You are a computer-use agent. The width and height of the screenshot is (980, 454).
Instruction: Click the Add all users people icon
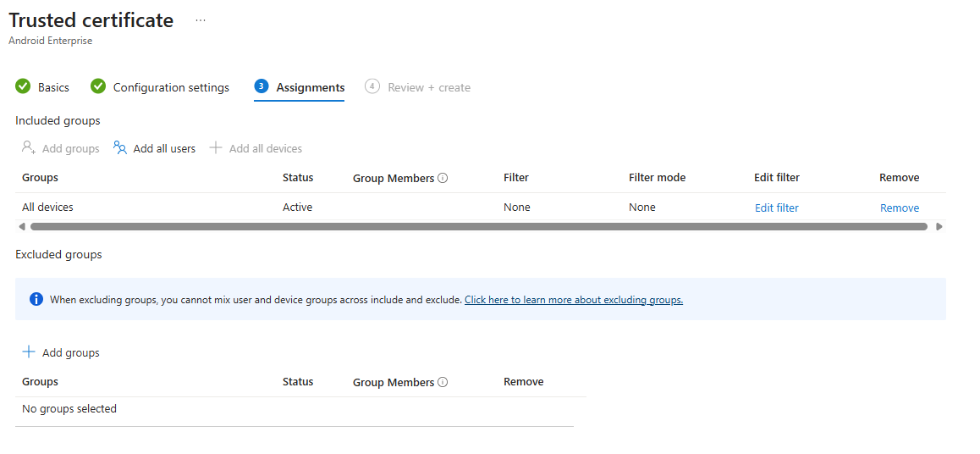coord(120,148)
